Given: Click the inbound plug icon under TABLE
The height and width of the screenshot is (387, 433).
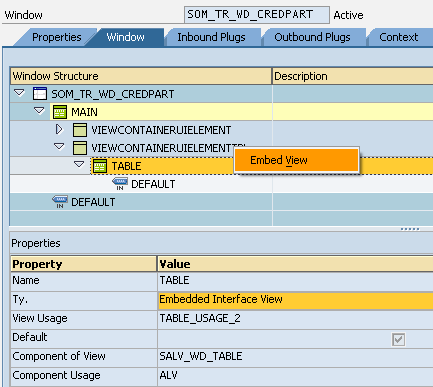Looking at the screenshot, I should [120, 184].
